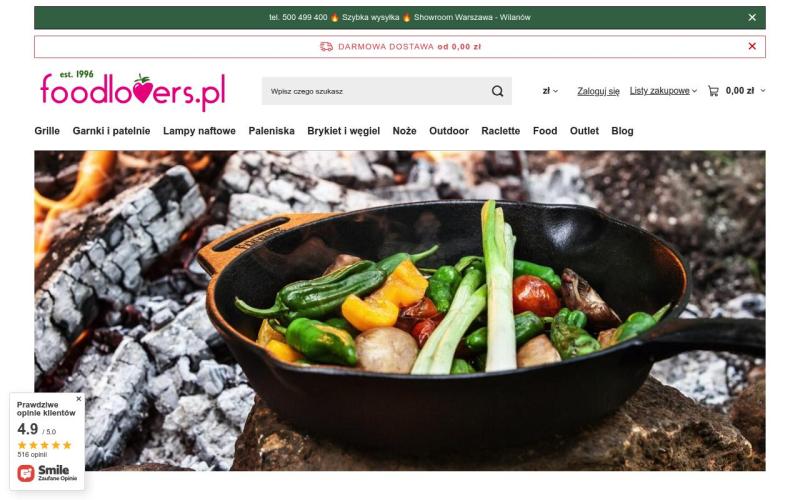This screenshot has width=800, height=500.
Task: Expand the zł currency dropdown
Action: click(550, 91)
